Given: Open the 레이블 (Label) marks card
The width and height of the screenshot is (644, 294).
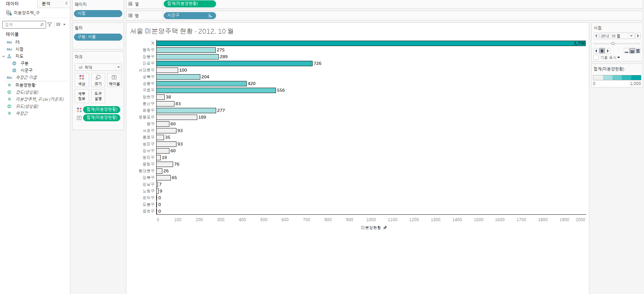Looking at the screenshot, I should coord(114,80).
